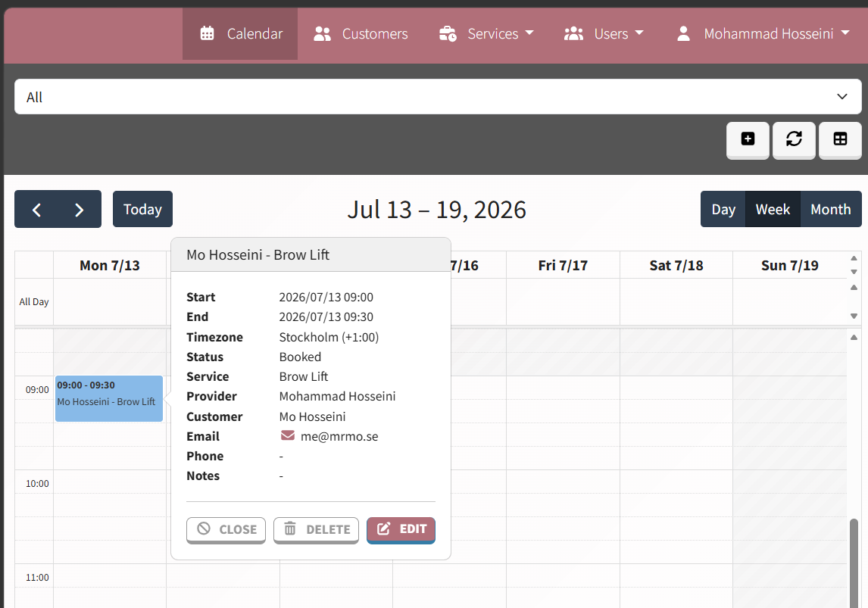
Task: Go to next week arrow
Action: click(x=80, y=210)
